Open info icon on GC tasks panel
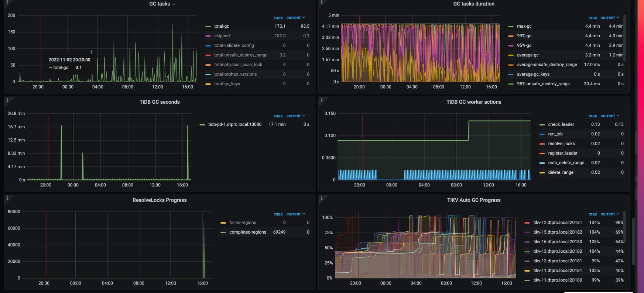The image size is (644, 293). pos(7,2)
